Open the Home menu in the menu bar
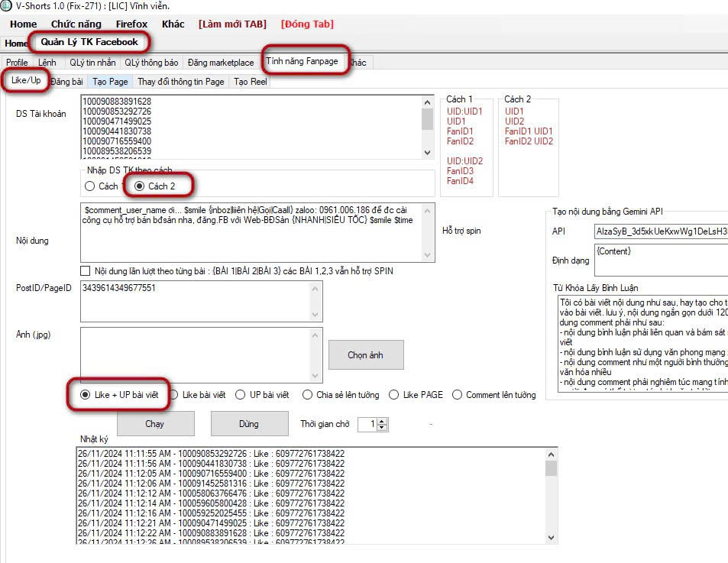The width and height of the screenshot is (728, 563). click(23, 24)
